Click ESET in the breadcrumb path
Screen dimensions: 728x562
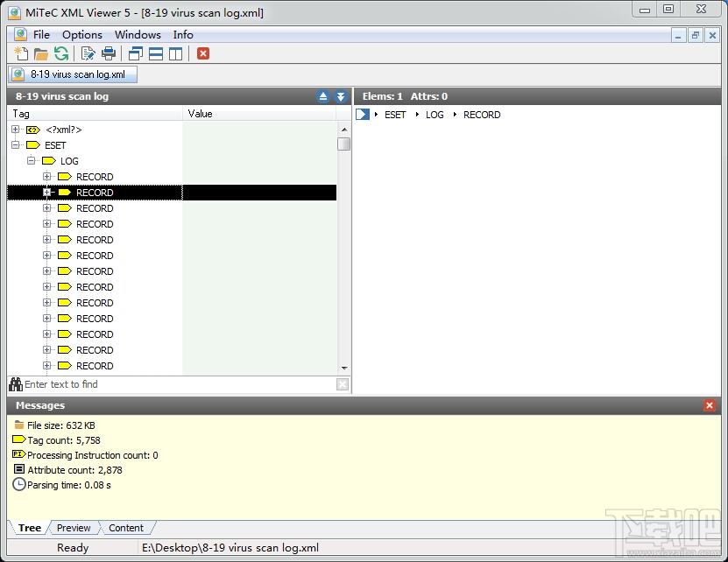pyautogui.click(x=395, y=115)
